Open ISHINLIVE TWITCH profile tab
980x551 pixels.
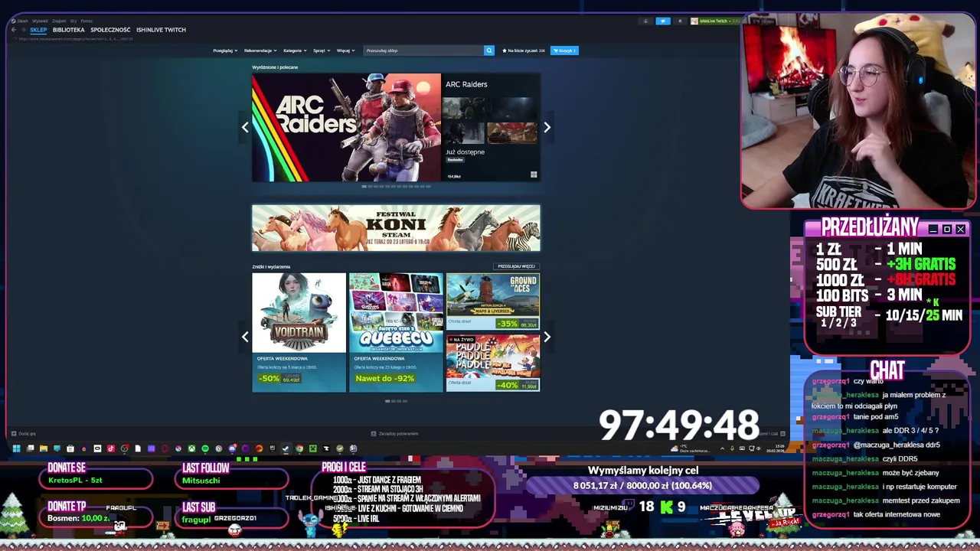click(x=161, y=30)
